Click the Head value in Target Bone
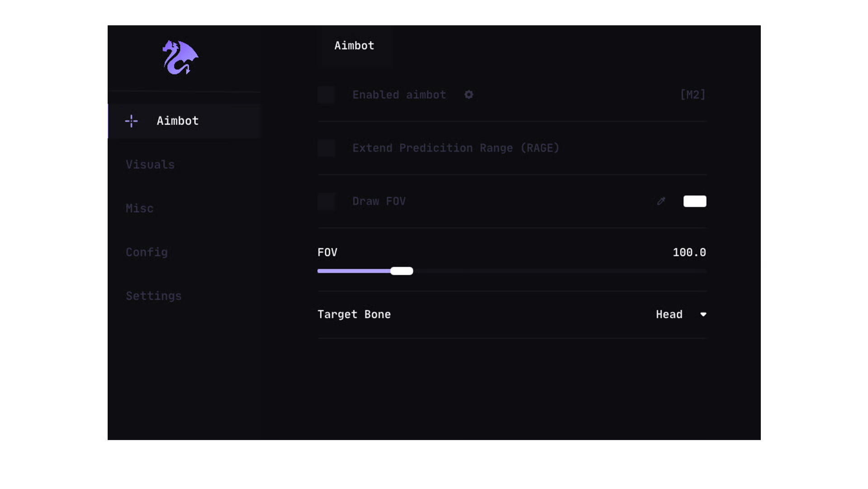 click(x=669, y=314)
